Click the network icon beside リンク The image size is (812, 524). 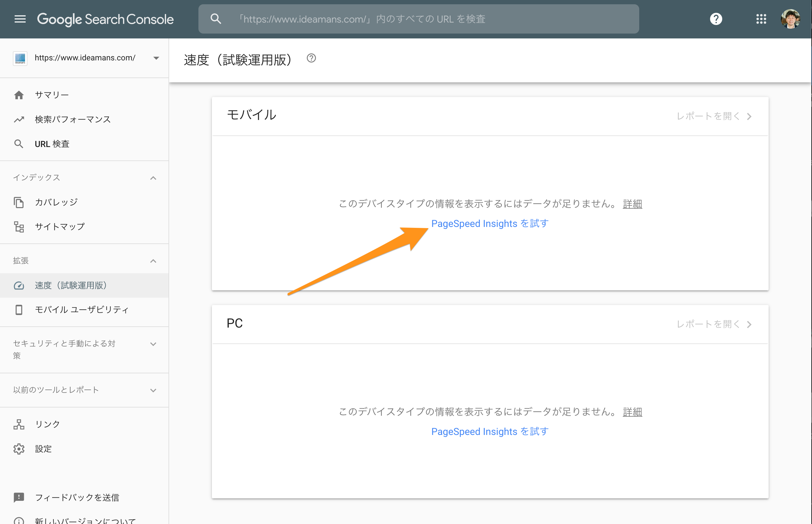pyautogui.click(x=19, y=424)
